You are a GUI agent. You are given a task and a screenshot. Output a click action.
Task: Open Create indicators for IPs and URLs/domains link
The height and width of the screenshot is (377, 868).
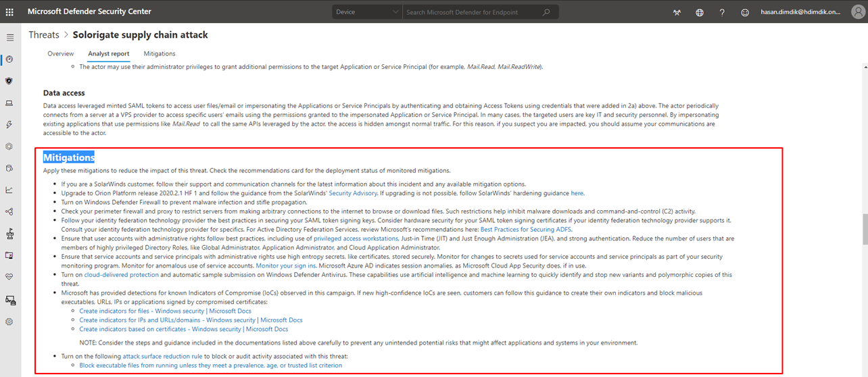[191, 320]
